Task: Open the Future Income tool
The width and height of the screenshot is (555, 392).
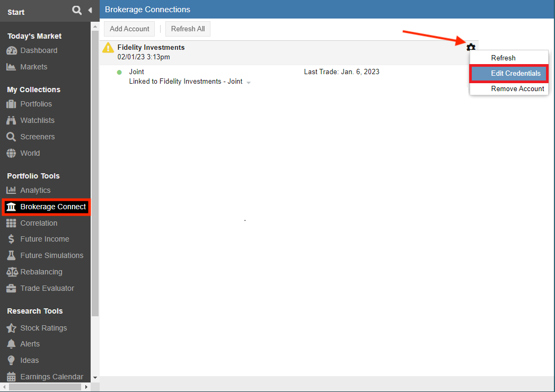Action: pyautogui.click(x=45, y=239)
